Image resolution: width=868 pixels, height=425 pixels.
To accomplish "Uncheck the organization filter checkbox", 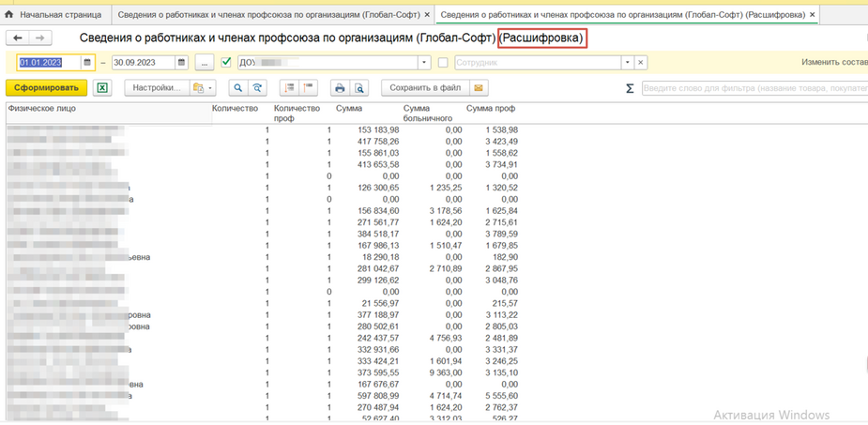I will click(226, 63).
